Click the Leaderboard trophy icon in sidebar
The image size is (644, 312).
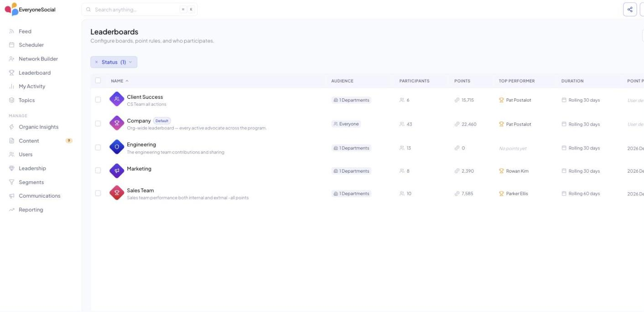click(x=12, y=73)
